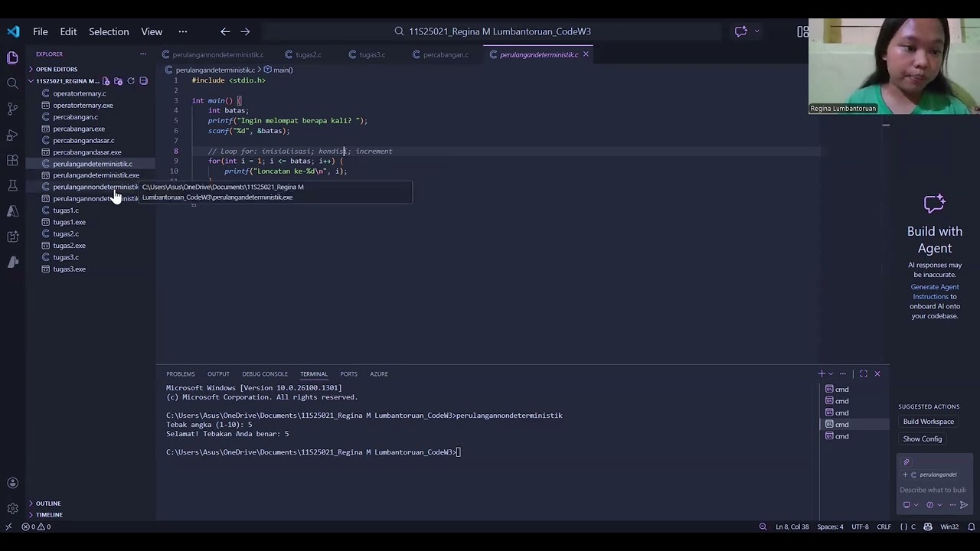Image resolution: width=980 pixels, height=551 pixels.
Task: Expand the TIMELINE section
Action: pos(48,515)
